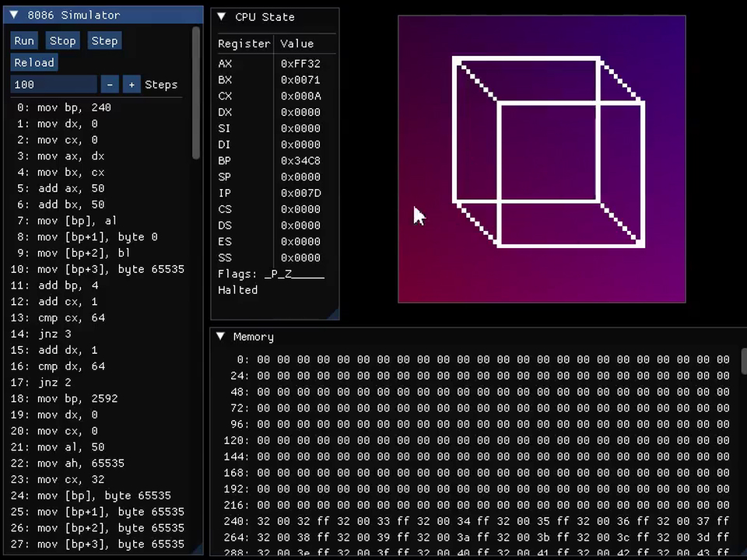747x560 pixels.
Task: Click the Value column header
Action: coord(297,44)
